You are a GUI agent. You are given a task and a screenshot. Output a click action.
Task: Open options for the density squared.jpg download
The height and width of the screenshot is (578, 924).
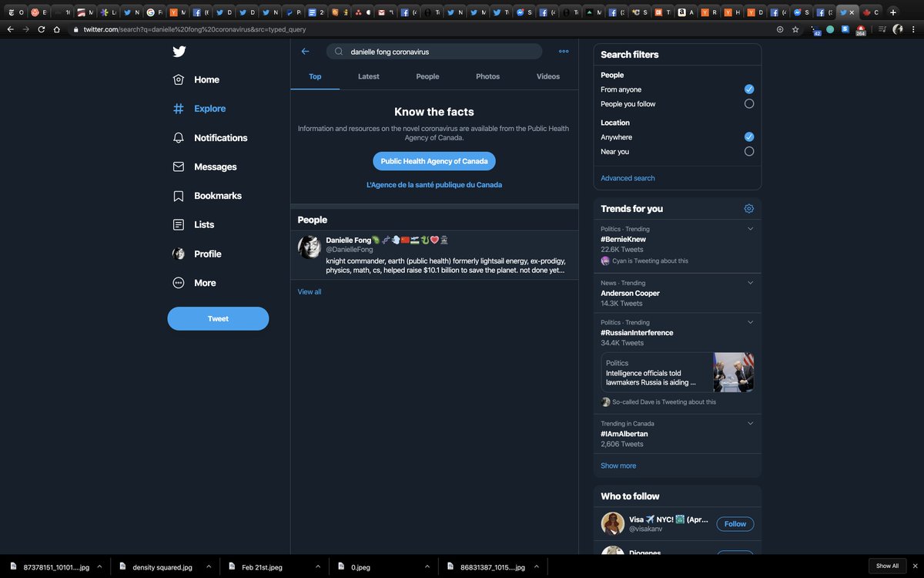[x=209, y=566]
